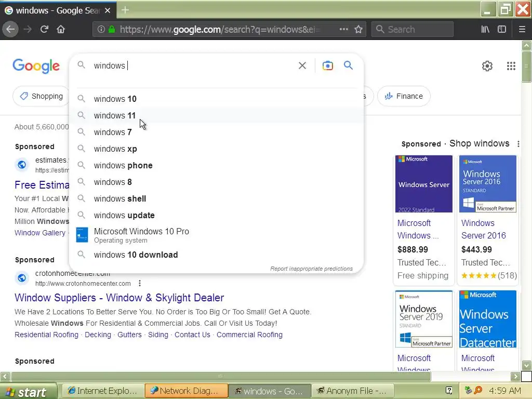532x399 pixels.
Task: Open 'Windows Server 2016' product title link
Action: coord(484,229)
